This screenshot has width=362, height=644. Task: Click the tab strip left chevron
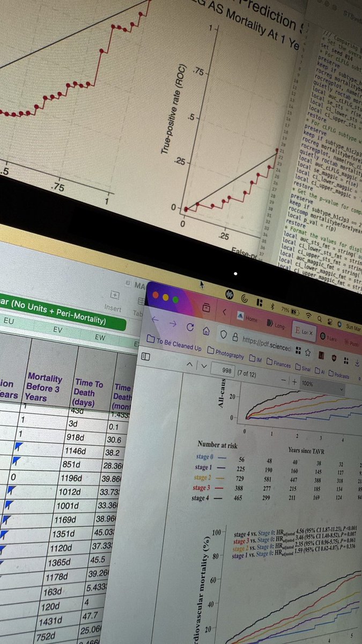pyautogui.click(x=225, y=311)
